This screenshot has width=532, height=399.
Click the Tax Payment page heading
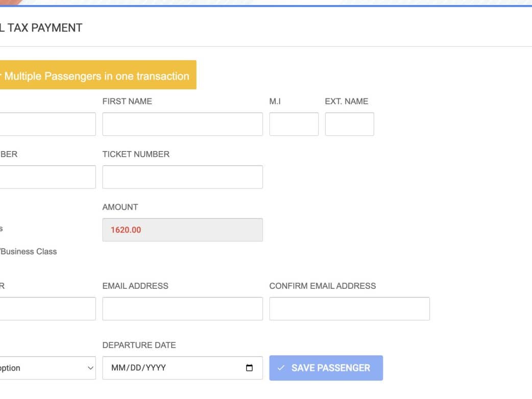coord(41,28)
